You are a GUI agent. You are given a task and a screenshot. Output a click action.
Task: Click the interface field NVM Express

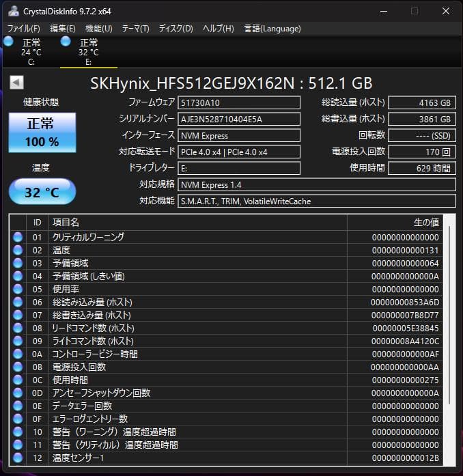pos(239,135)
